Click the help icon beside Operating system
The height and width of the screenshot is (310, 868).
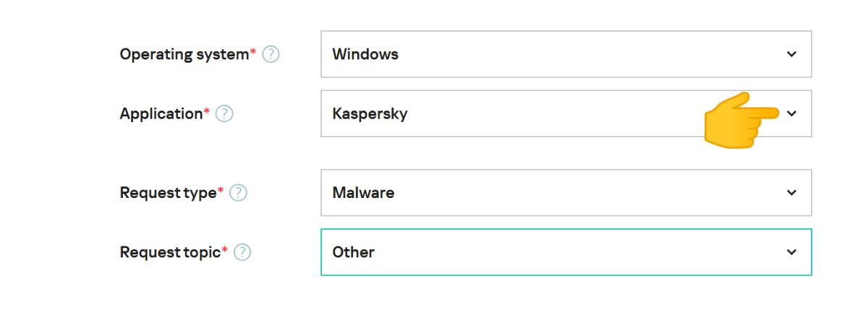(271, 54)
